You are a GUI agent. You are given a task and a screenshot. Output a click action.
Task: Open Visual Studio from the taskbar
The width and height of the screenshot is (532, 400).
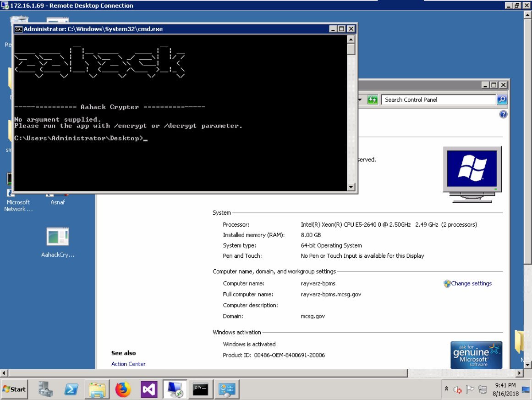[149, 389]
